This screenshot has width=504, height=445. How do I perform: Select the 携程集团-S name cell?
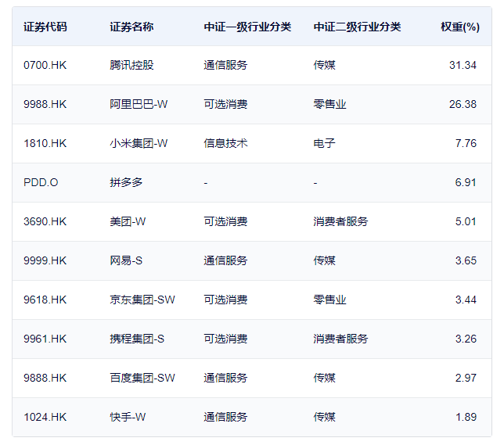click(137, 339)
